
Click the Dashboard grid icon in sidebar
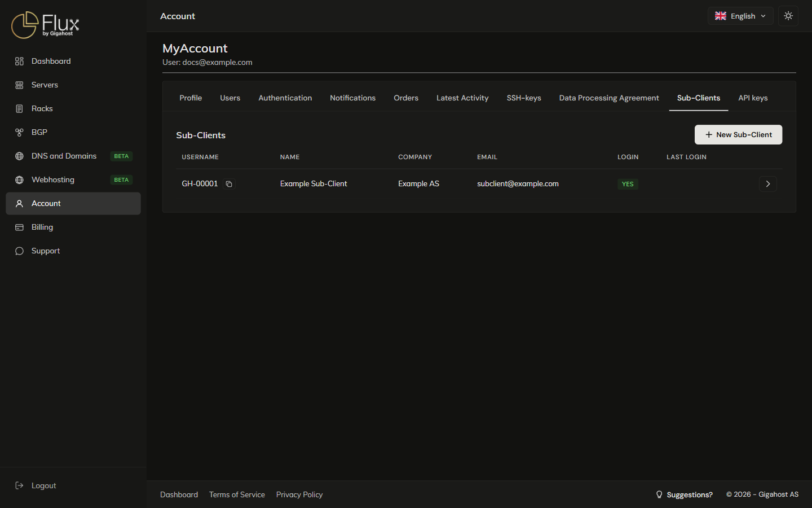(x=19, y=62)
